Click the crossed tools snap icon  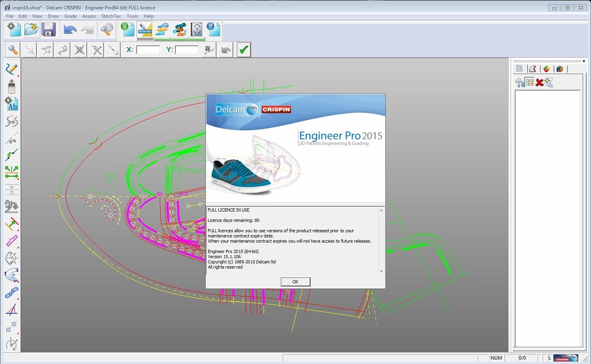pyautogui.click(x=80, y=49)
